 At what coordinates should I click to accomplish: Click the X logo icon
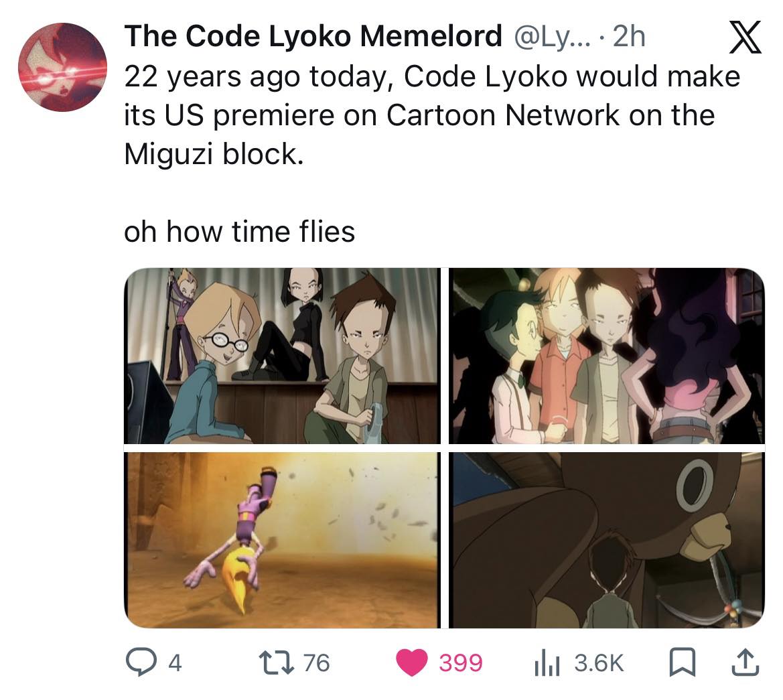click(x=745, y=37)
